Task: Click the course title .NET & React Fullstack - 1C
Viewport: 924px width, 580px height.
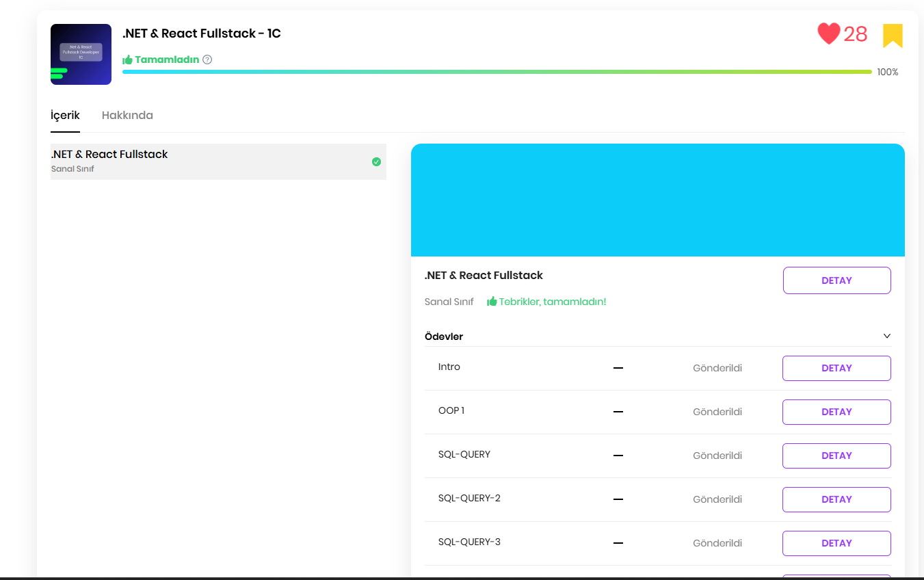Action: [x=202, y=33]
